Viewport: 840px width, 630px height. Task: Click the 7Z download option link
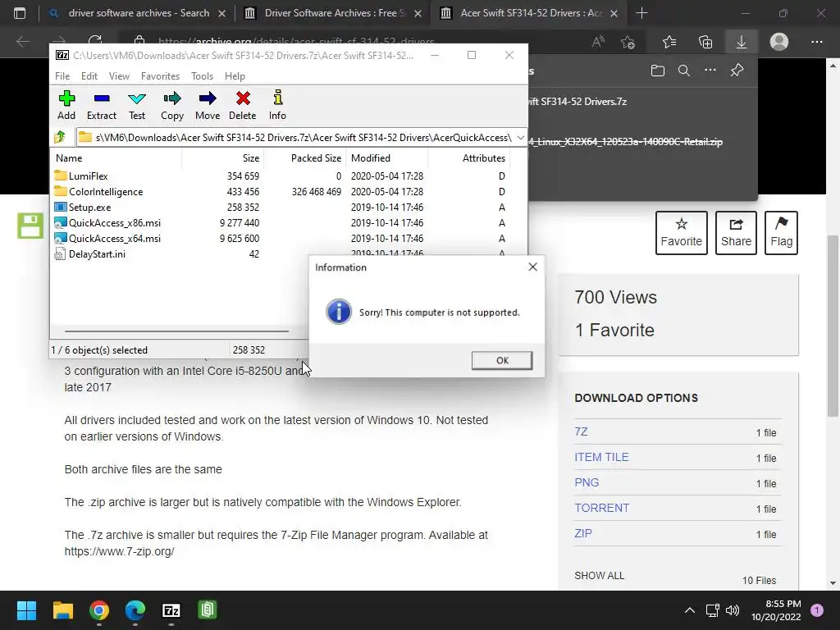[581, 431]
